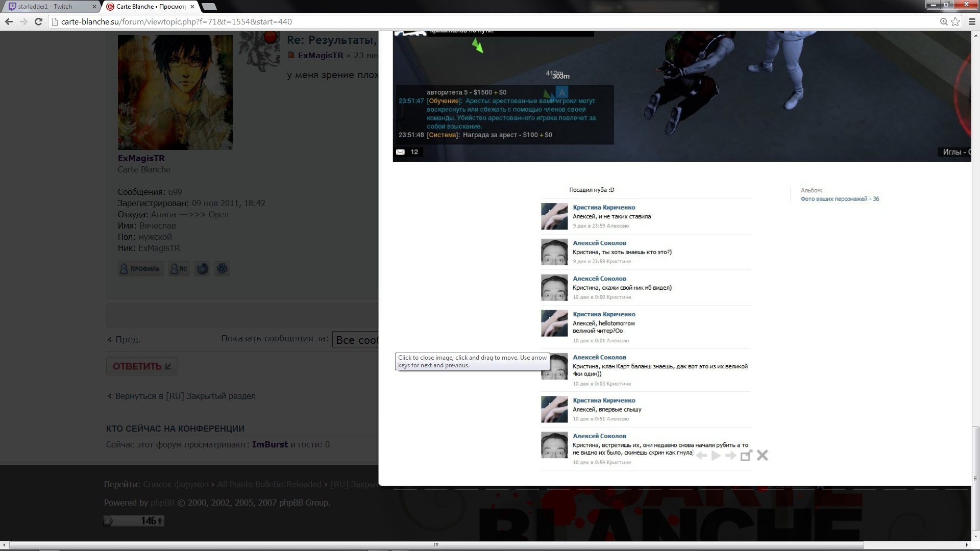
Task: Click the vertical scrollbar up arrow
Action: pos(975,35)
